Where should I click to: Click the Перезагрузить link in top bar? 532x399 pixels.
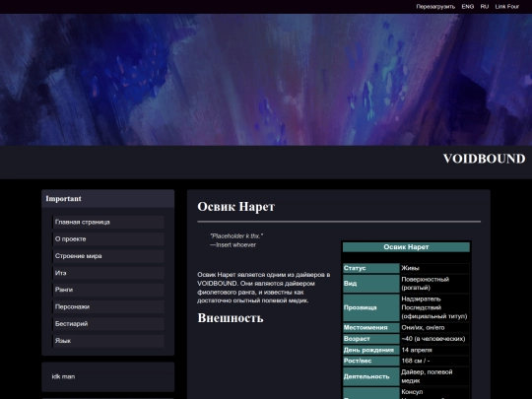click(435, 7)
